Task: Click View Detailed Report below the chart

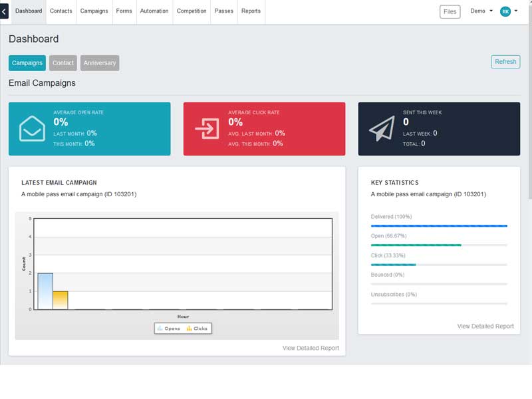Action: coord(311,348)
